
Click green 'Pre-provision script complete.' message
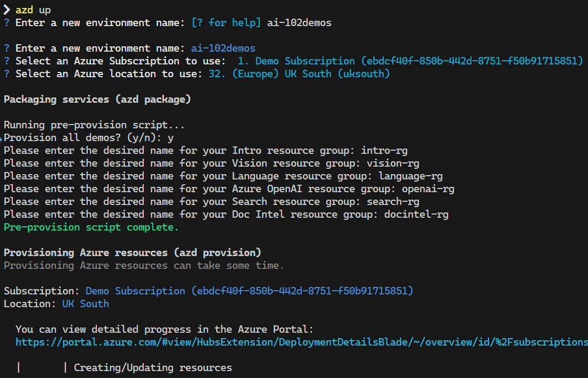click(91, 227)
